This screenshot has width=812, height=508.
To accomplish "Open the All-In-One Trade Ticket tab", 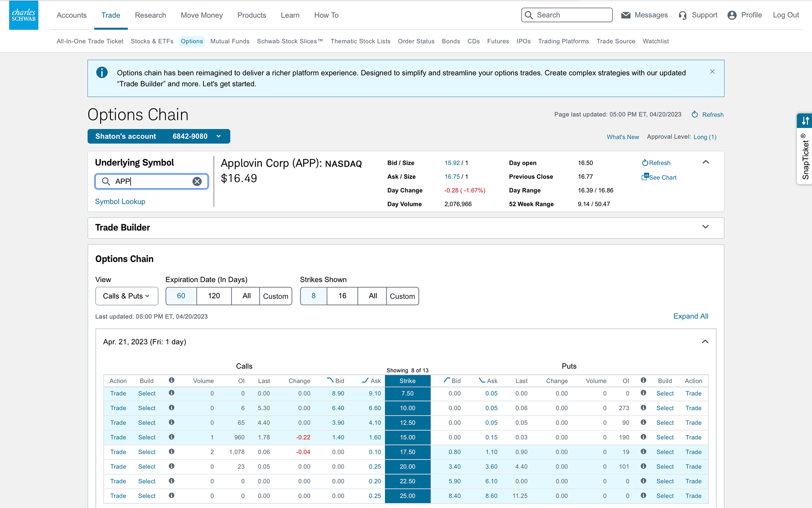I will click(x=90, y=41).
